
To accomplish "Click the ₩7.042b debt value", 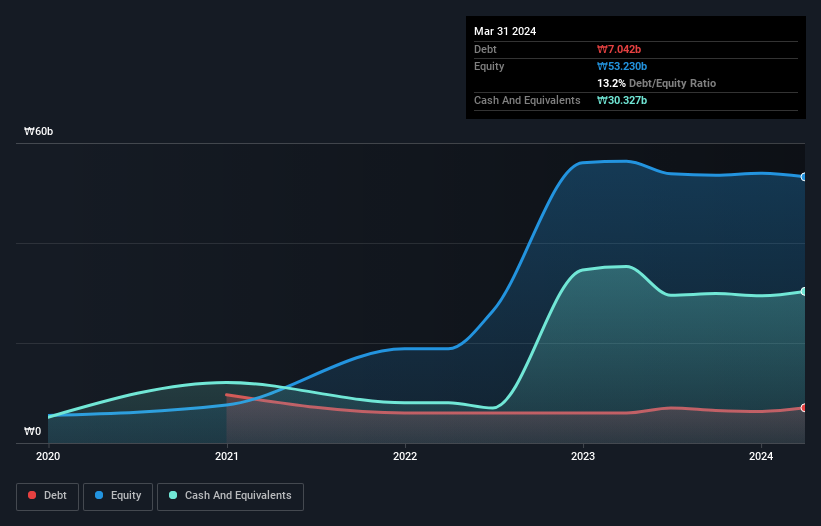I will 619,49.
